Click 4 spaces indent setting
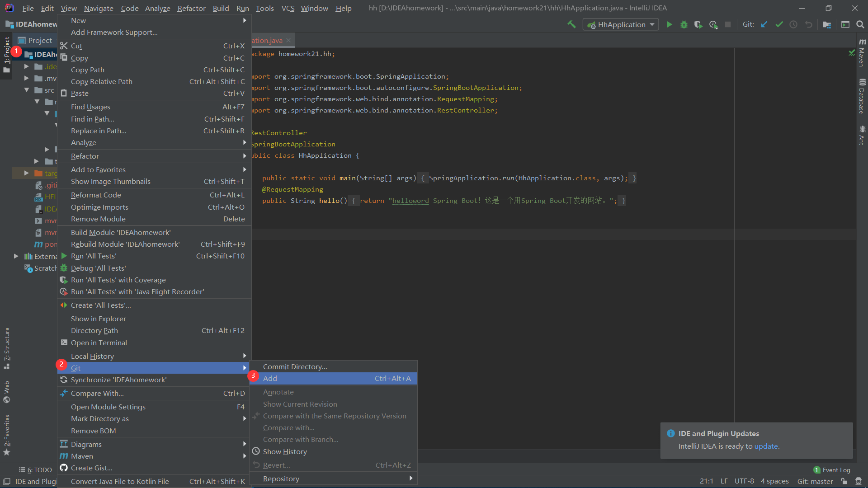The height and width of the screenshot is (488, 868). [x=774, y=481]
